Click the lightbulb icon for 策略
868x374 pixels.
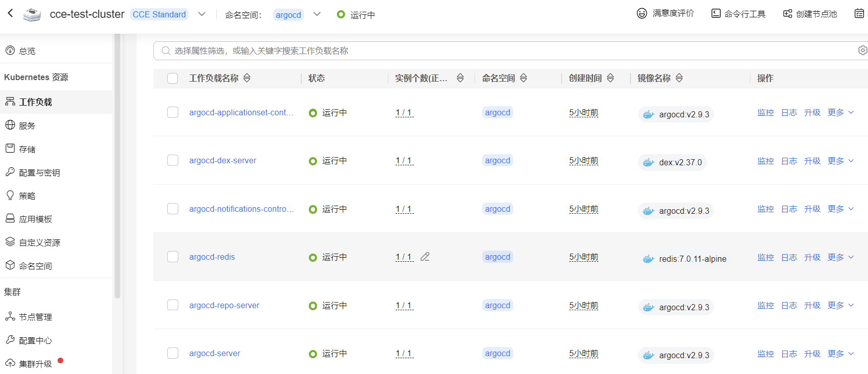pos(10,195)
